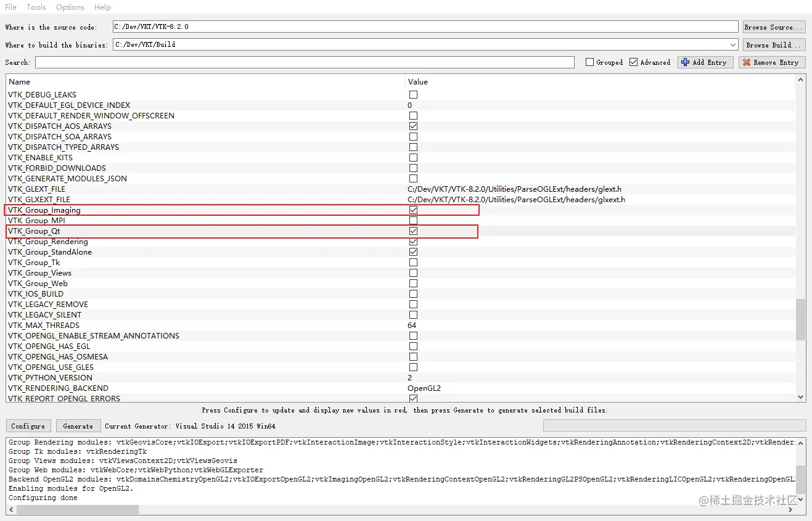The height and width of the screenshot is (521, 812).
Task: Select the VTK_RENDERING_BACKEND value OpenGL2
Action: click(x=424, y=388)
